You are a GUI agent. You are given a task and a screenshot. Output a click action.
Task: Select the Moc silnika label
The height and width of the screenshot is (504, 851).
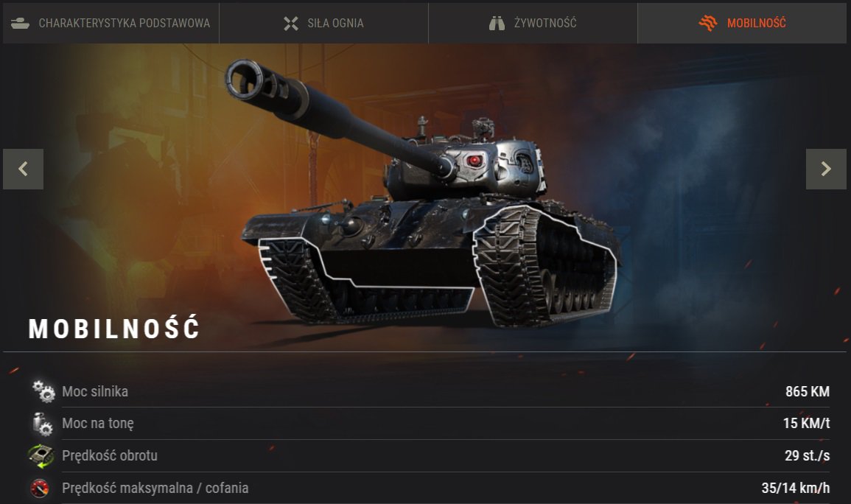click(x=95, y=392)
